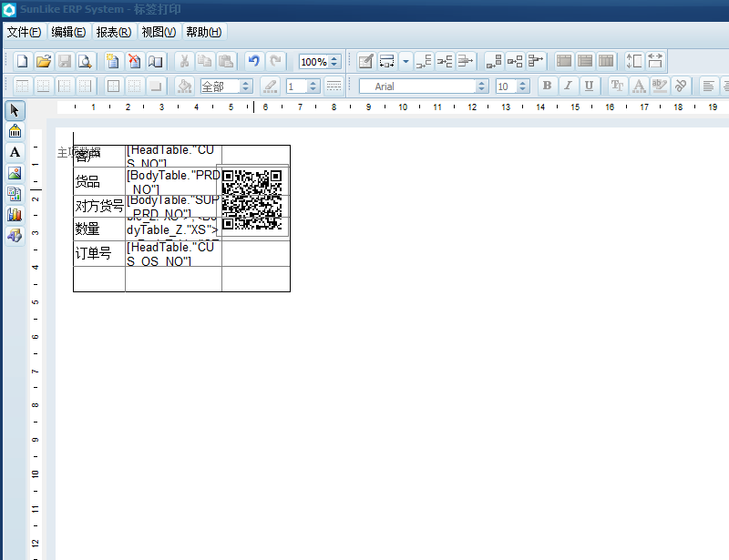Click the same-height resize icon with vertical arrows
The height and width of the screenshot is (560, 729).
pyautogui.click(x=633, y=61)
